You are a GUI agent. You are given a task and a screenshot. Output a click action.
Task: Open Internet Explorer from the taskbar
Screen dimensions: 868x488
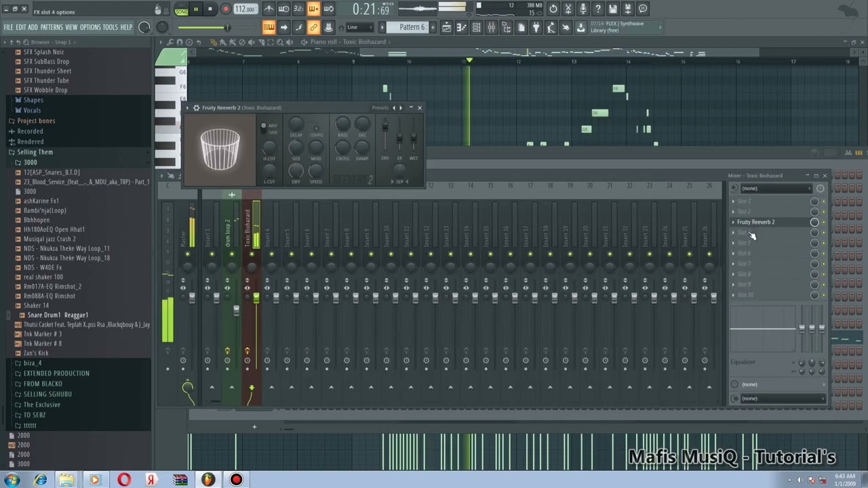tap(41, 480)
